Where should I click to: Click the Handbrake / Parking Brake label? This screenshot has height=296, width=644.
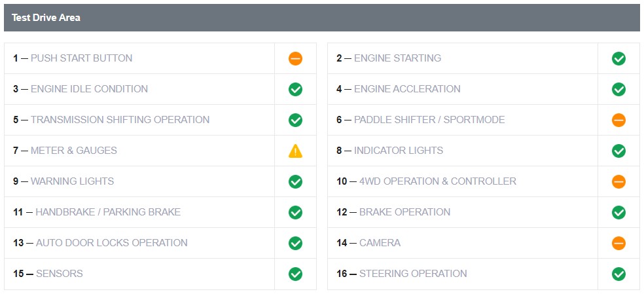pos(107,212)
